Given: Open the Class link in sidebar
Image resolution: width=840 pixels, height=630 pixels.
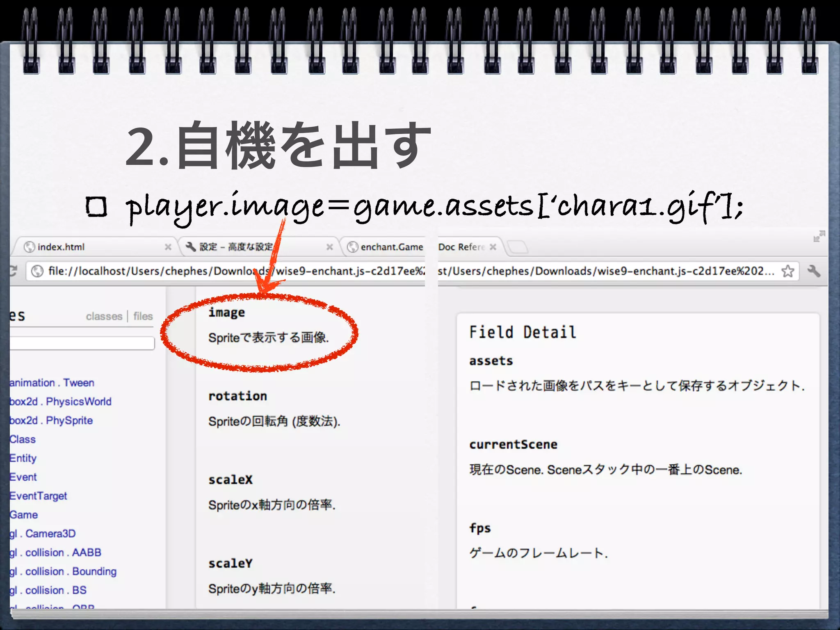Looking at the screenshot, I should [23, 439].
